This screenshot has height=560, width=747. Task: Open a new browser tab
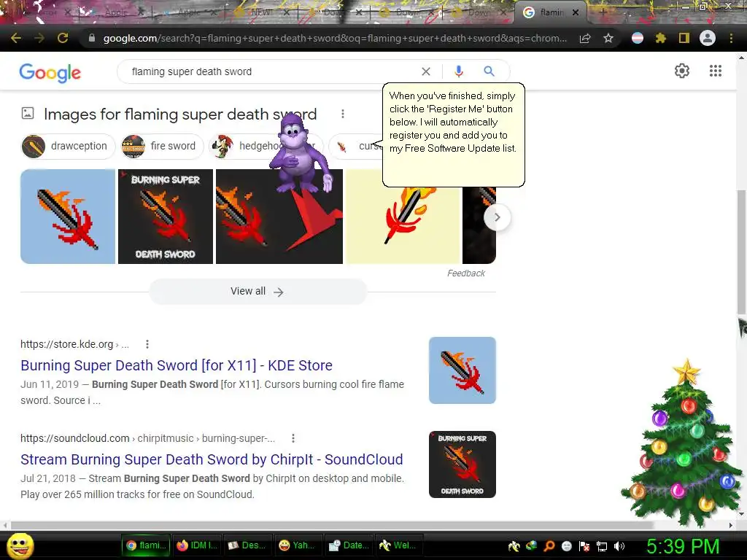(603, 12)
